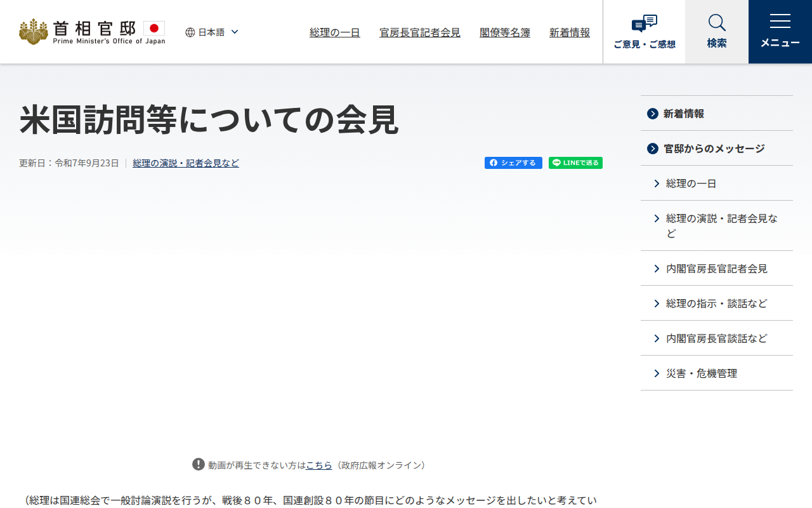Click the chevron beside 総理の指示・談話など
The image size is (812, 508).
pyautogui.click(x=657, y=304)
